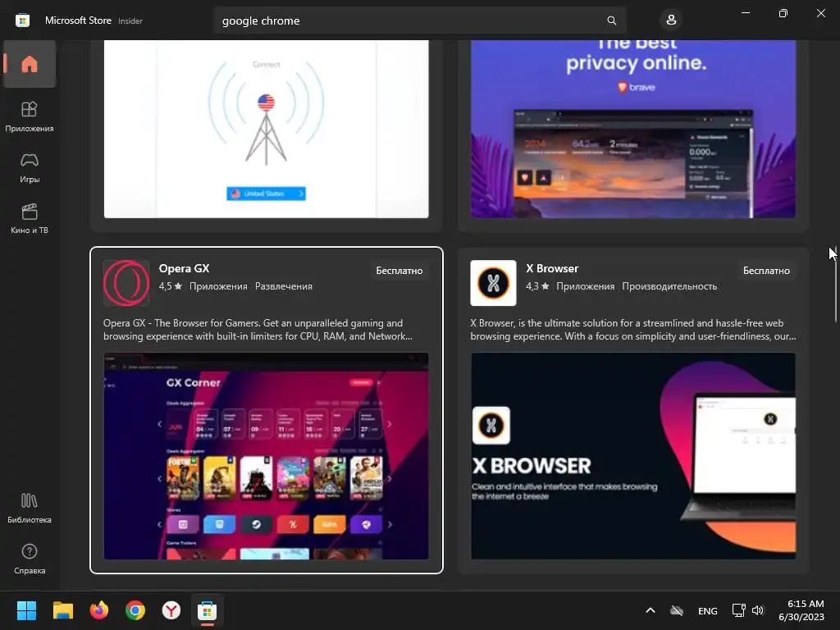Image resolution: width=840 pixels, height=630 pixels.
Task: Open the Игры section
Action: (30, 167)
